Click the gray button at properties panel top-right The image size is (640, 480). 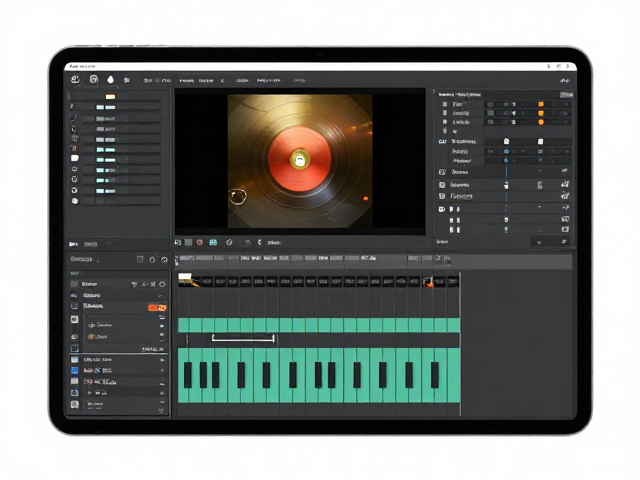[x=566, y=95]
